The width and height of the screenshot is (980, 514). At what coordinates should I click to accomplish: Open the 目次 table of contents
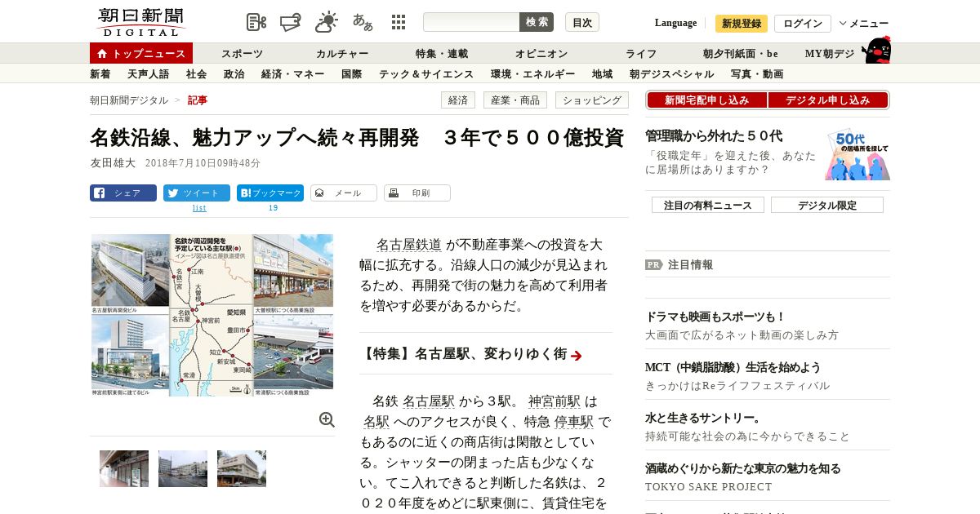(x=582, y=22)
